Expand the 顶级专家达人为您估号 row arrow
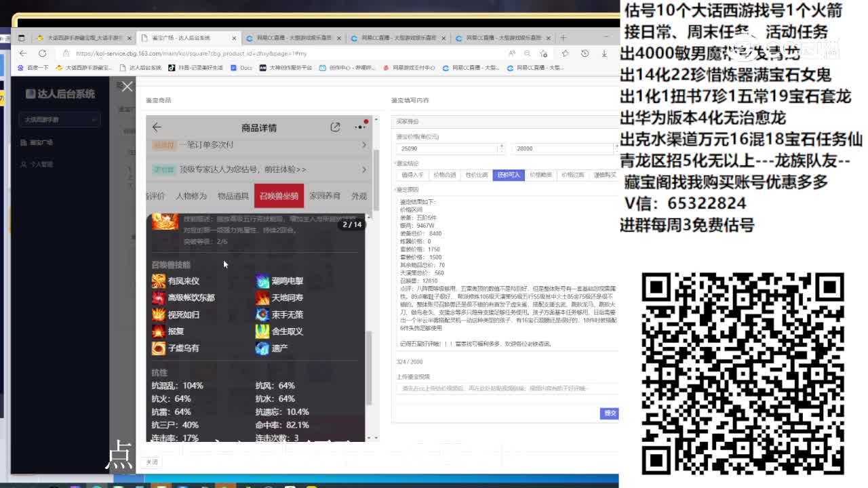The height and width of the screenshot is (488, 868). (363, 169)
